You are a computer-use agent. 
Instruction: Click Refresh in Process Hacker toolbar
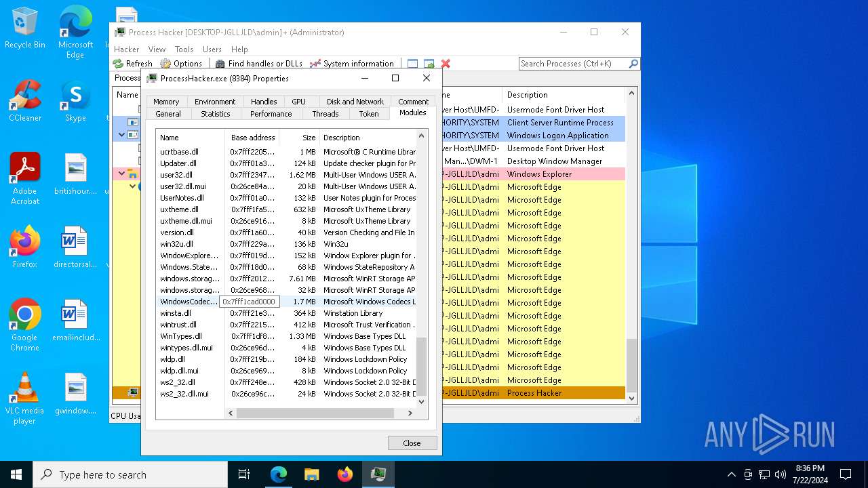click(133, 64)
